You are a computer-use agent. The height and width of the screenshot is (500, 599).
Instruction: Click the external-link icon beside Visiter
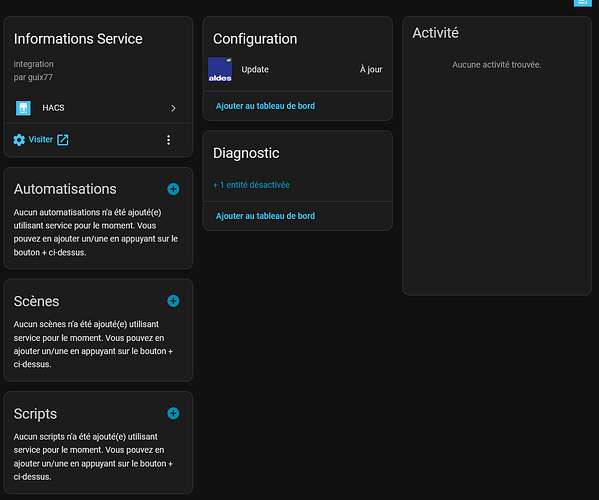[x=63, y=140]
